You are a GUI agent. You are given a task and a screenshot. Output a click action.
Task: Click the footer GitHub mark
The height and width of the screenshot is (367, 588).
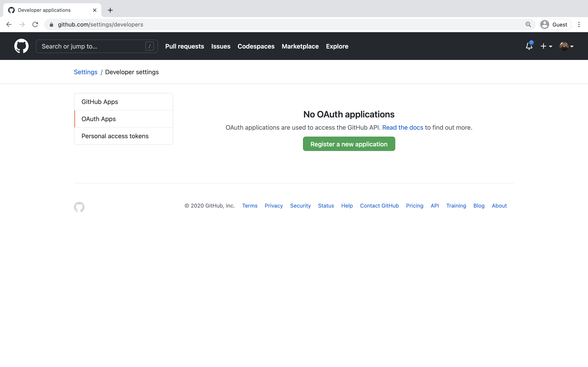point(79,207)
